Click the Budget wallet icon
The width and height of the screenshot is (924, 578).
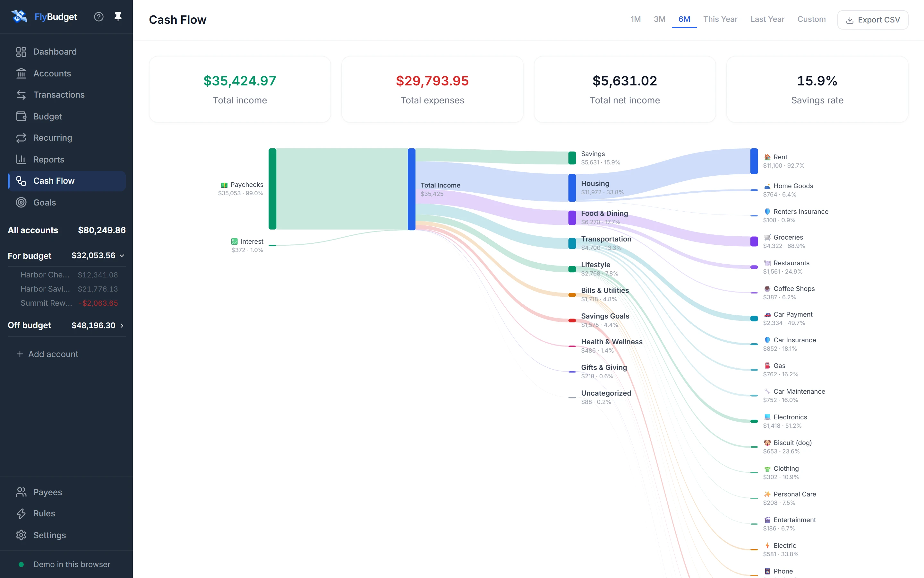(x=21, y=116)
